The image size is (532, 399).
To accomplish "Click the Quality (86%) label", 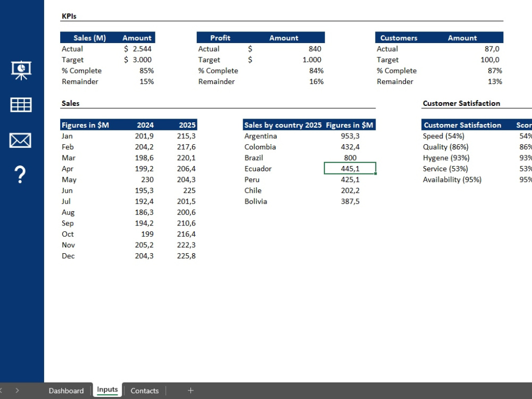I will (x=445, y=147).
